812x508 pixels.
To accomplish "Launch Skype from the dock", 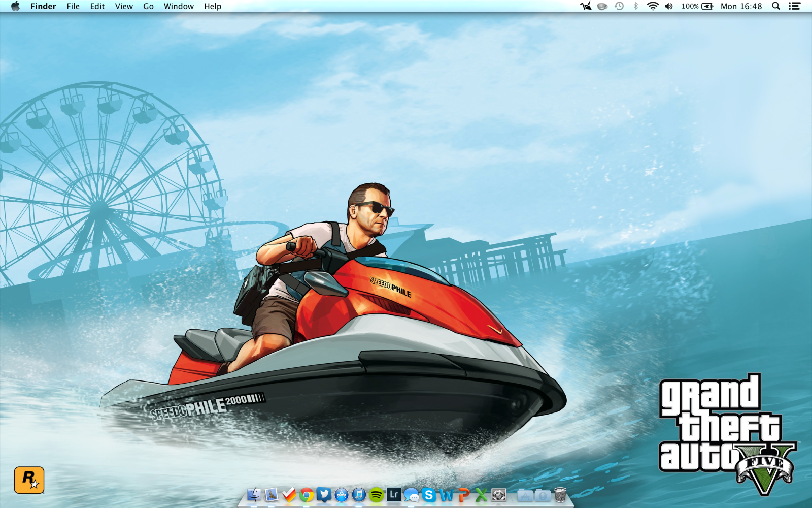I will 429,494.
